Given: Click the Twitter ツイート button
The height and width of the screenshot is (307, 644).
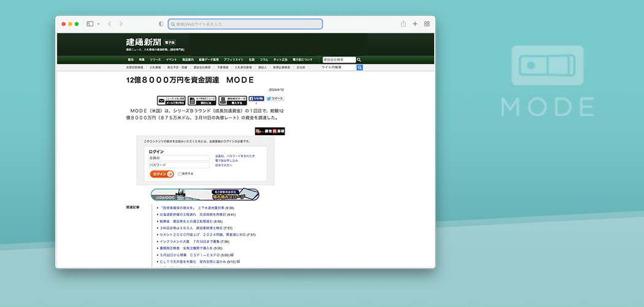Looking at the screenshot, I should [x=275, y=98].
